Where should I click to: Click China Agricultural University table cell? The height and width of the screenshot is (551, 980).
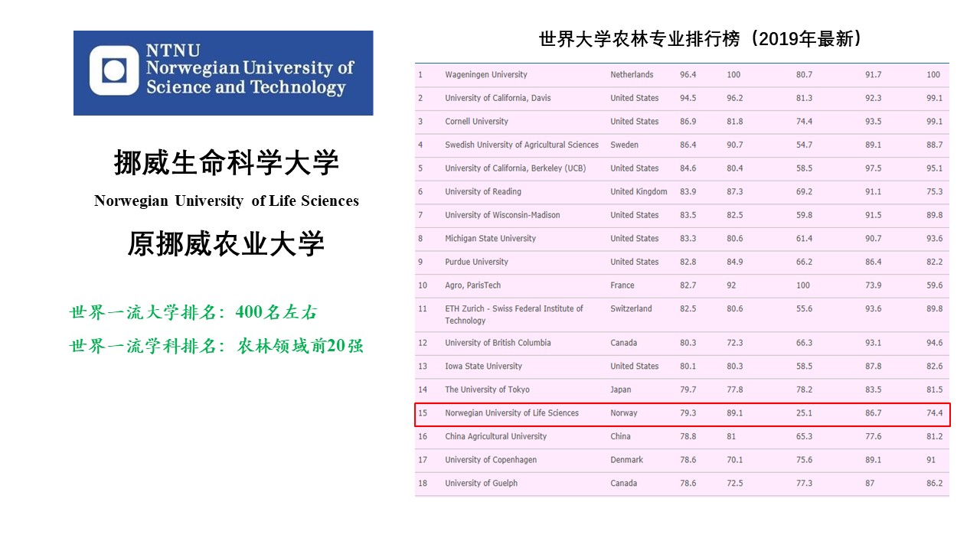[495, 437]
